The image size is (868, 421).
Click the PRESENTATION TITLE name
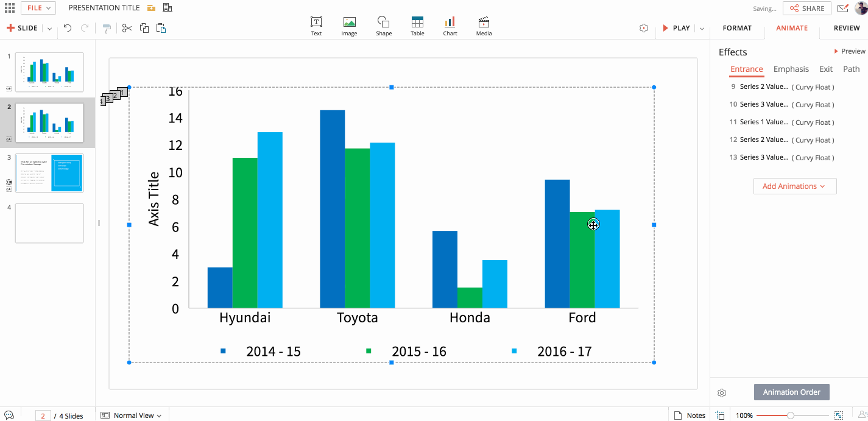(104, 8)
